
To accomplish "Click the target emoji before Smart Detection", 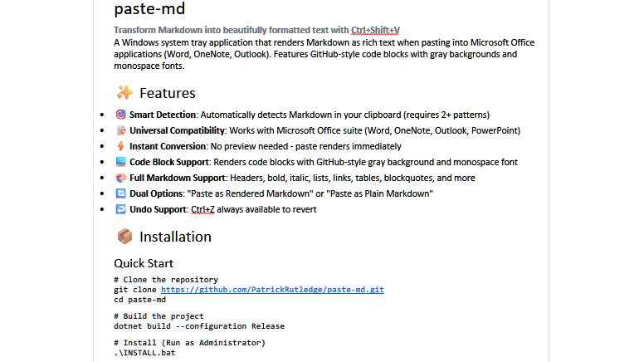I will tap(121, 115).
